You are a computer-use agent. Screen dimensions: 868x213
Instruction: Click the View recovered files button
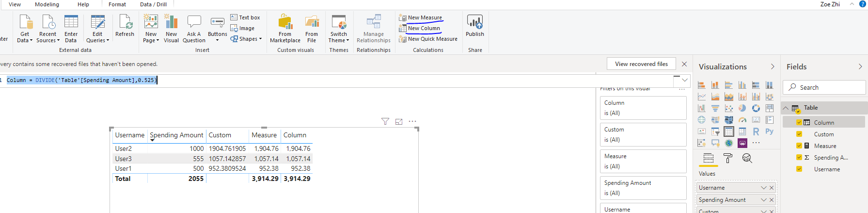coord(641,64)
